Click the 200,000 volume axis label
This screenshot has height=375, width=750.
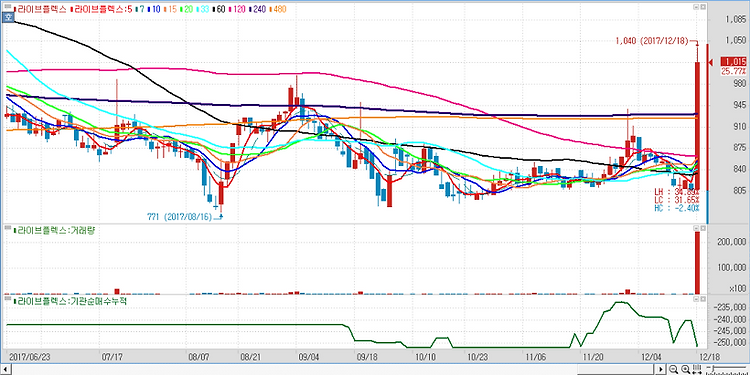coord(733,243)
